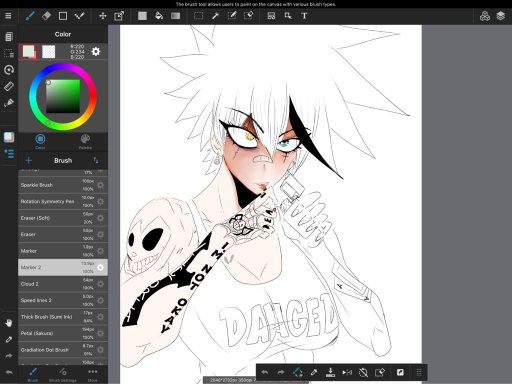Switch to the Palette tab
The width and height of the screenshot is (512, 384).
pyautogui.click(x=85, y=141)
